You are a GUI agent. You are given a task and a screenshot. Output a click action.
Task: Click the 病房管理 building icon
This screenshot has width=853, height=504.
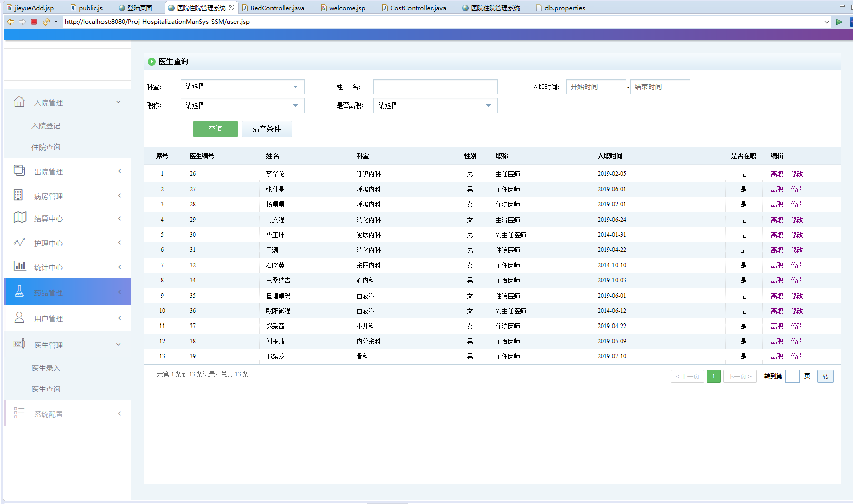tap(18, 195)
